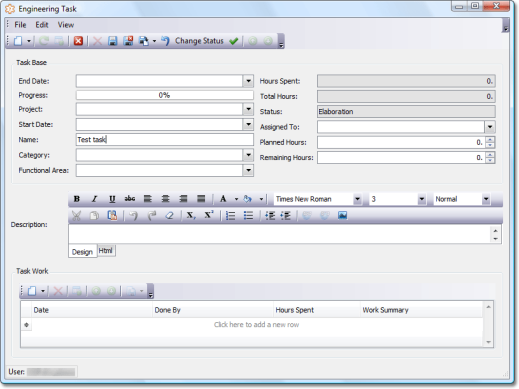Click the Status field showing Elaboration
Image resolution: width=519 pixels, height=389 pixels.
(x=406, y=112)
